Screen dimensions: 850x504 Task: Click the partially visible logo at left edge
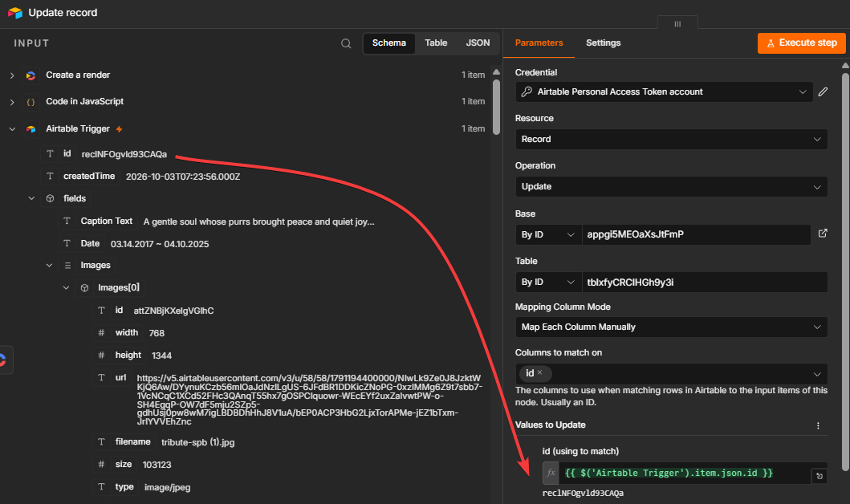point(3,360)
